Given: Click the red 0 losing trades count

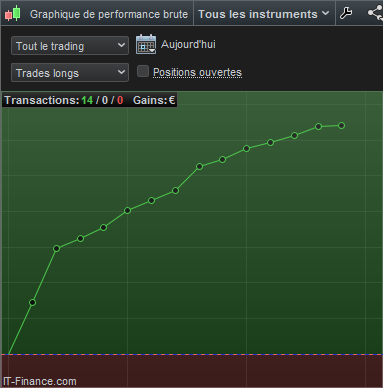Looking at the screenshot, I should (x=120, y=100).
